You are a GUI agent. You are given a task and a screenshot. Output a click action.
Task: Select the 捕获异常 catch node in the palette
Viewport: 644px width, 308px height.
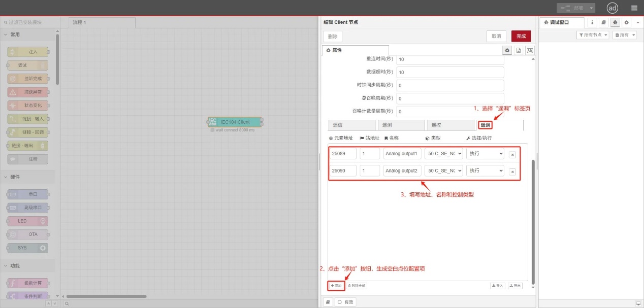coord(27,91)
